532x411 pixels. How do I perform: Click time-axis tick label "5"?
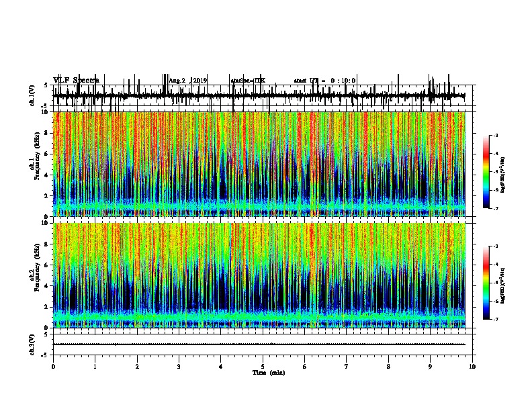click(263, 367)
